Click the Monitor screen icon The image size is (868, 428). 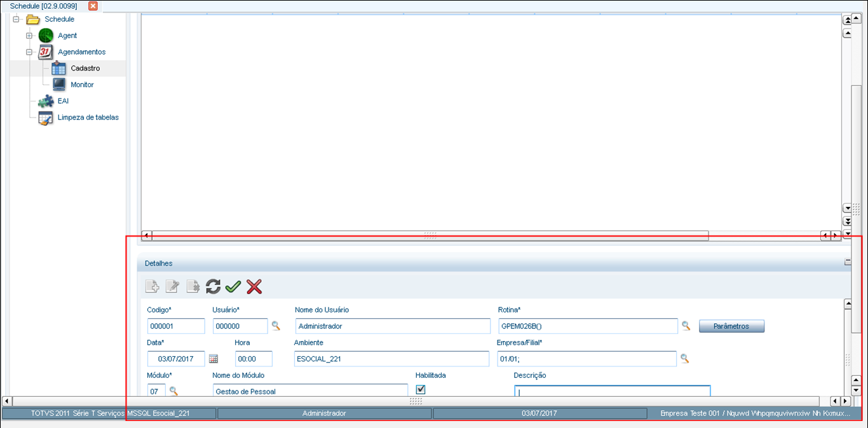click(59, 84)
